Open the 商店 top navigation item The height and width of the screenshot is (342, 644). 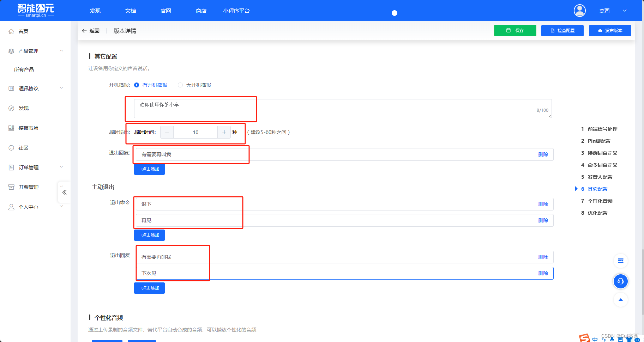coord(201,11)
